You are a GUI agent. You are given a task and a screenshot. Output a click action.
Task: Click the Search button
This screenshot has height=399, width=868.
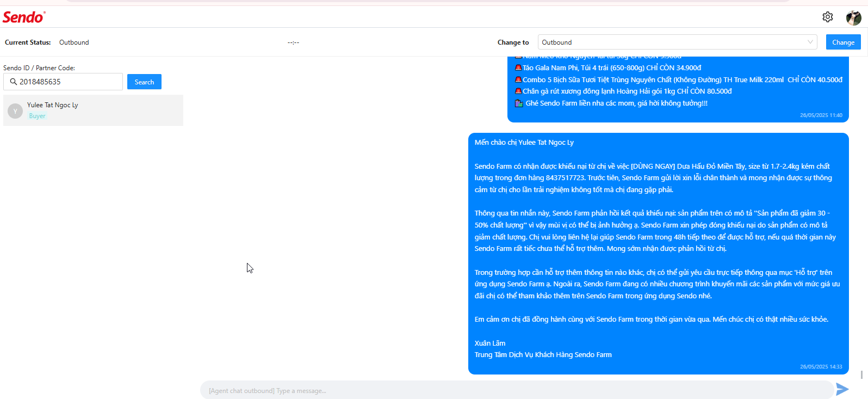144,82
